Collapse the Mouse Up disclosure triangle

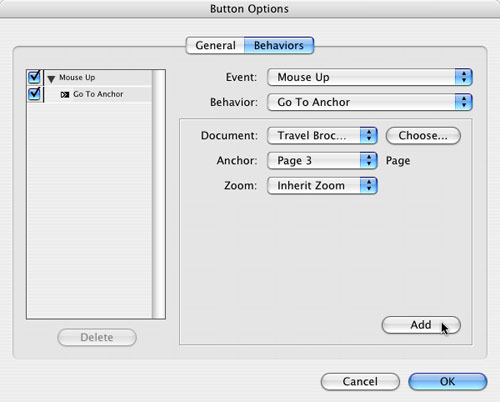[51, 79]
